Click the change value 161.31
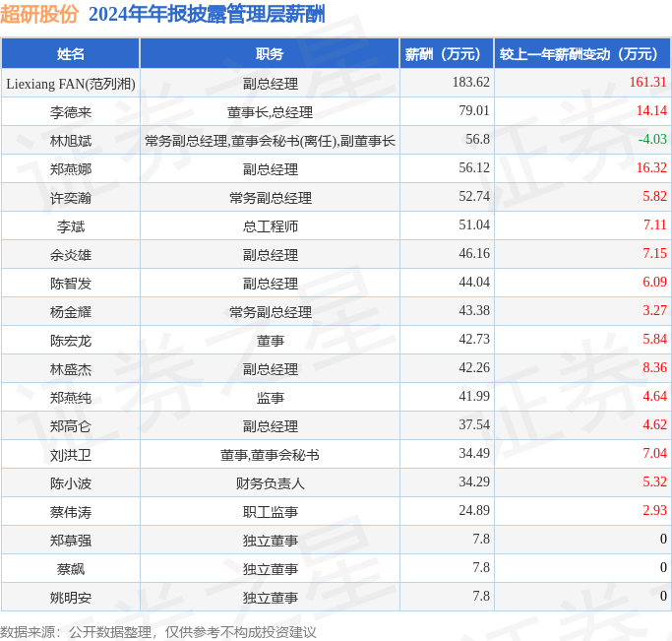The image size is (672, 641). tap(647, 82)
